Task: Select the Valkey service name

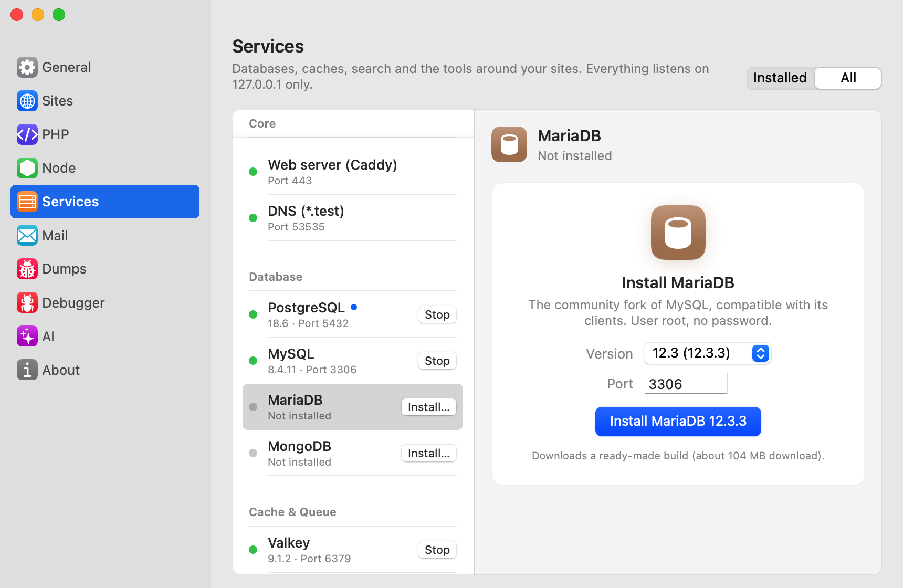Action: 289,543
